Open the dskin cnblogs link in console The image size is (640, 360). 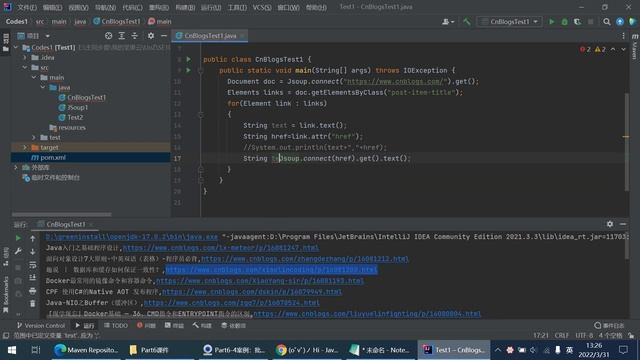[x=252, y=292]
